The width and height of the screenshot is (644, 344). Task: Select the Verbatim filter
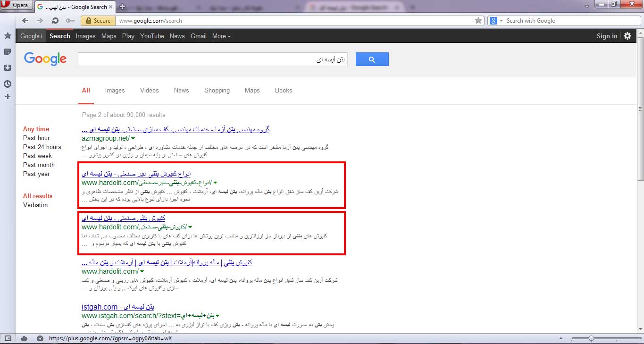[35, 205]
